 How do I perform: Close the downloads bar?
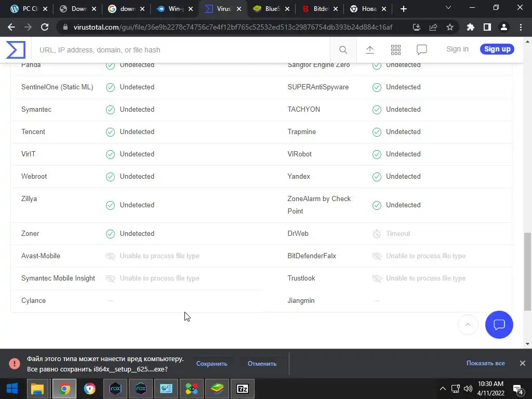(523, 363)
